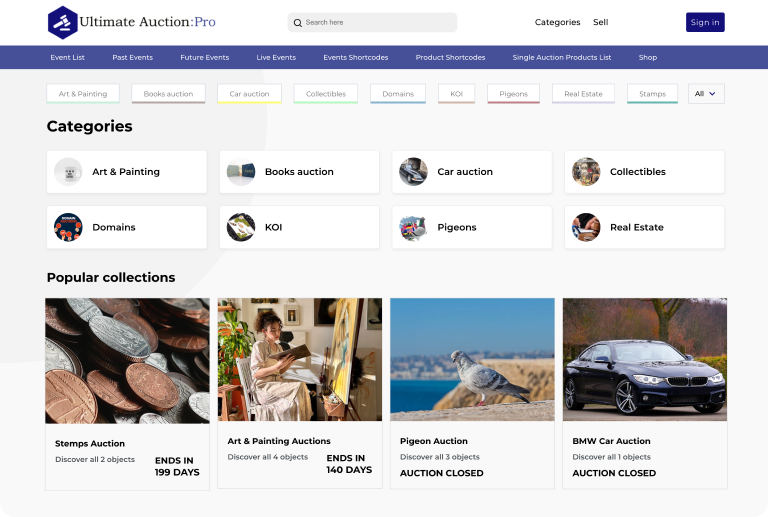Expand the All filter dropdown

[x=705, y=94]
